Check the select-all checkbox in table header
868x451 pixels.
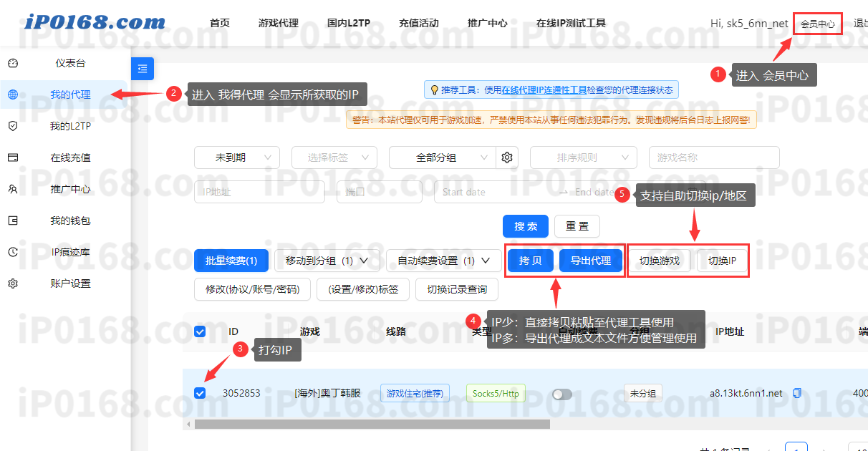[200, 331]
